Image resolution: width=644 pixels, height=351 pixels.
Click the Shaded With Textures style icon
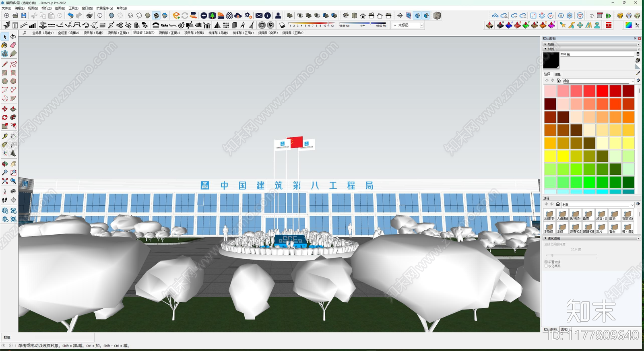[156, 16]
